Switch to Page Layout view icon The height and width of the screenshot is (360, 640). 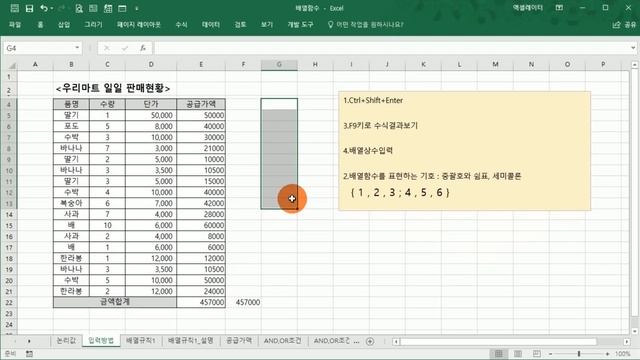517,354
